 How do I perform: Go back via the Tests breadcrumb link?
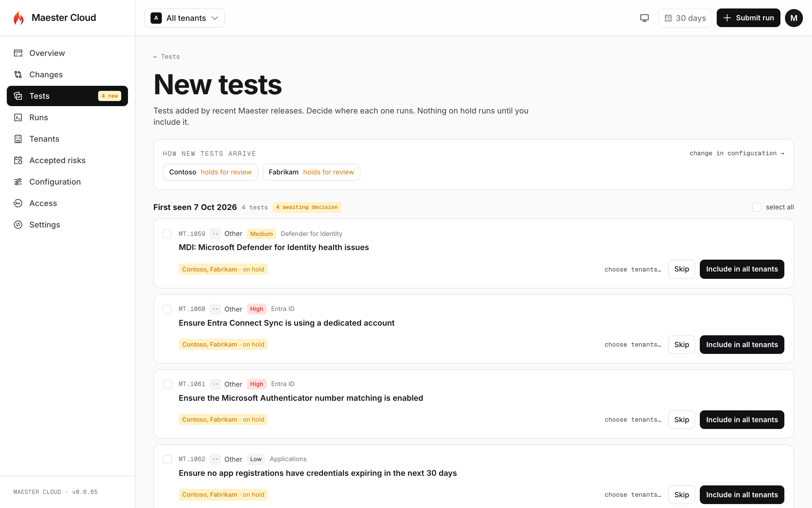(x=167, y=57)
